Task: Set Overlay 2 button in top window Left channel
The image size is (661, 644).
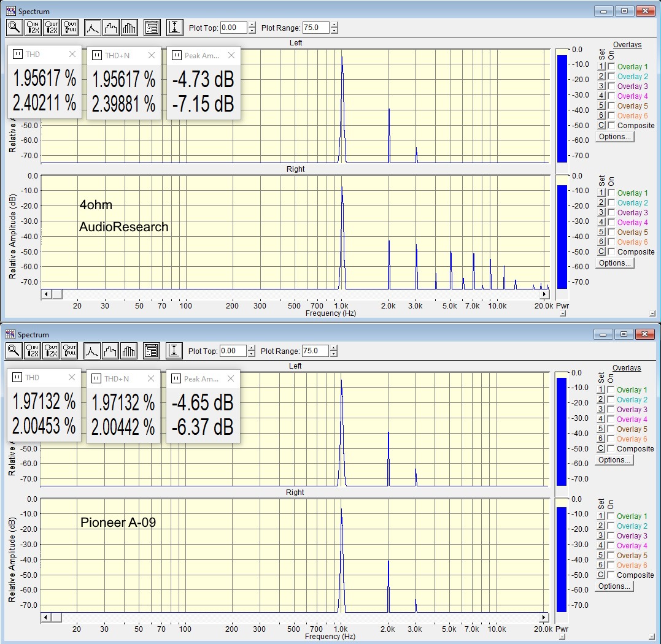Action: [x=601, y=76]
